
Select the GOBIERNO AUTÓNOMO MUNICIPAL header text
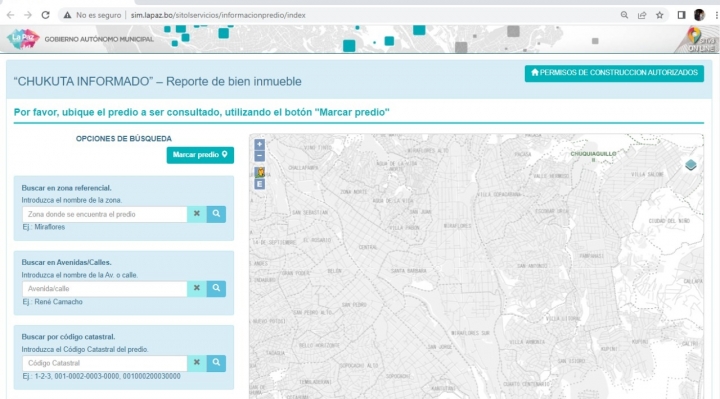(99, 39)
